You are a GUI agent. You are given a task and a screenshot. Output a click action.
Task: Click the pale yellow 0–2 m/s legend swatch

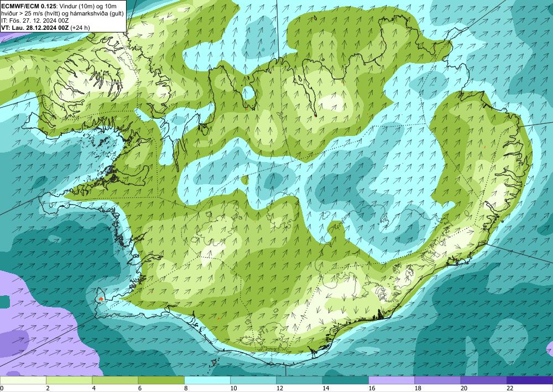click(x=23, y=380)
